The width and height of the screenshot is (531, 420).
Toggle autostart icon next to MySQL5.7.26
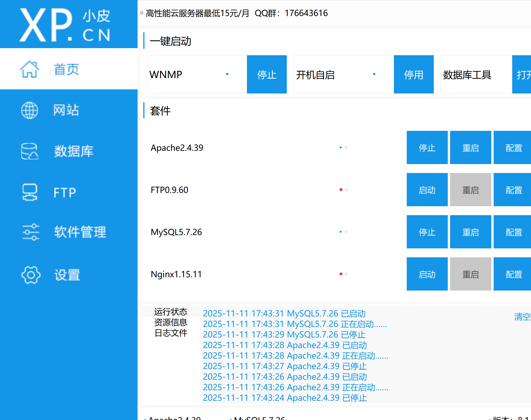point(346,231)
